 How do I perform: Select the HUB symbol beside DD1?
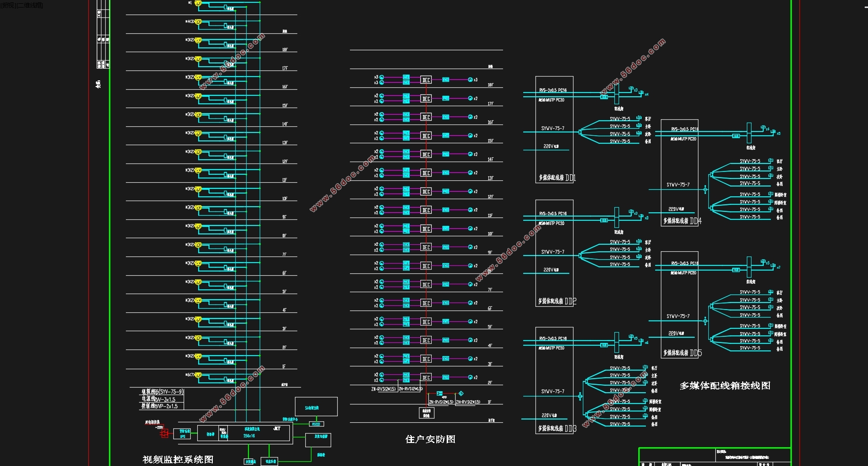coord(604,97)
